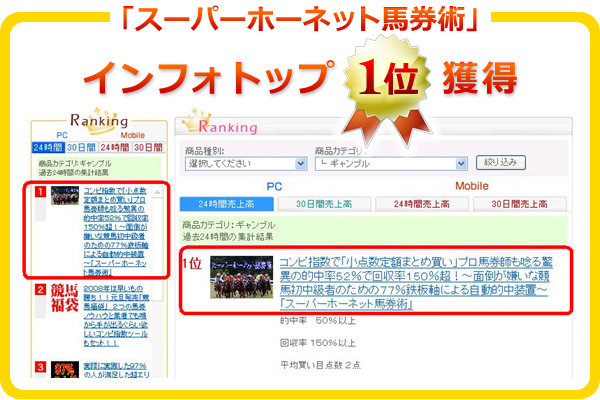The image size is (600, 400).
Task: Click the pink Ranking crown logo in the main panel
Action: pos(220,122)
